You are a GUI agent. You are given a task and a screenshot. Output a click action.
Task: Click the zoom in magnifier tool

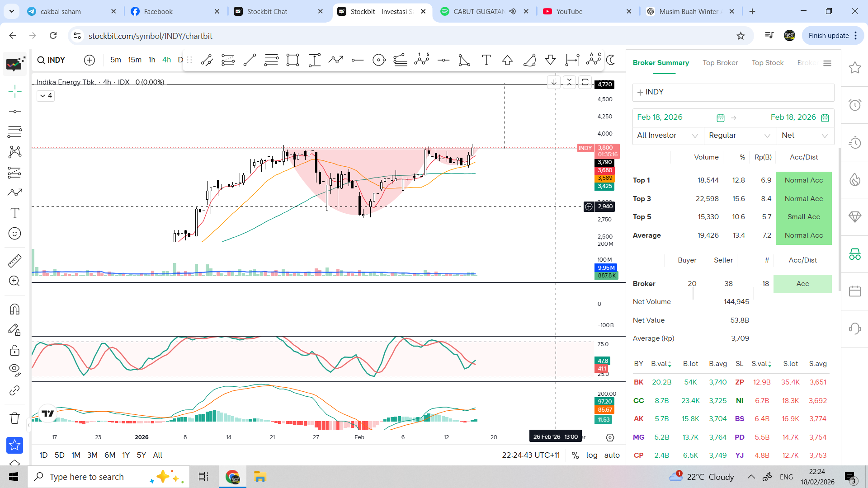pyautogui.click(x=14, y=281)
